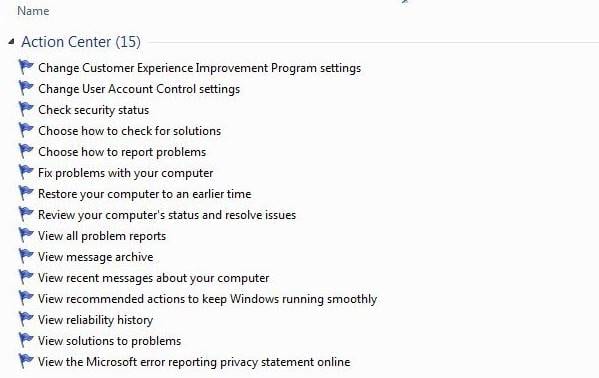This screenshot has height=378, width=599.
Task: Click flag icon beside View reliability history
Action: [26, 320]
